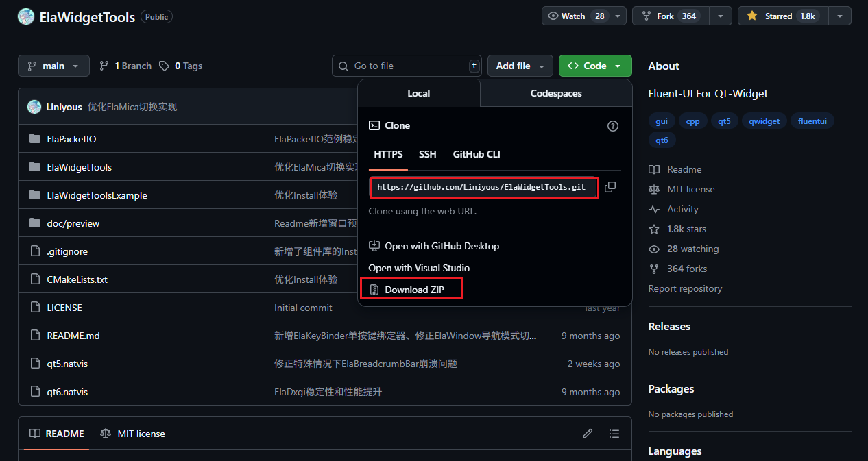Click the branch icon beside 1 Branch
The image size is (868, 461).
(104, 66)
